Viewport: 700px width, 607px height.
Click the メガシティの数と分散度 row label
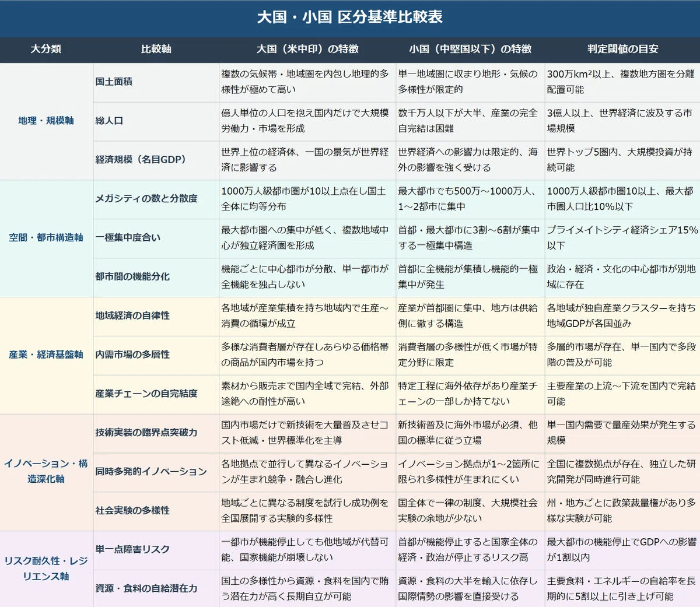146,198
